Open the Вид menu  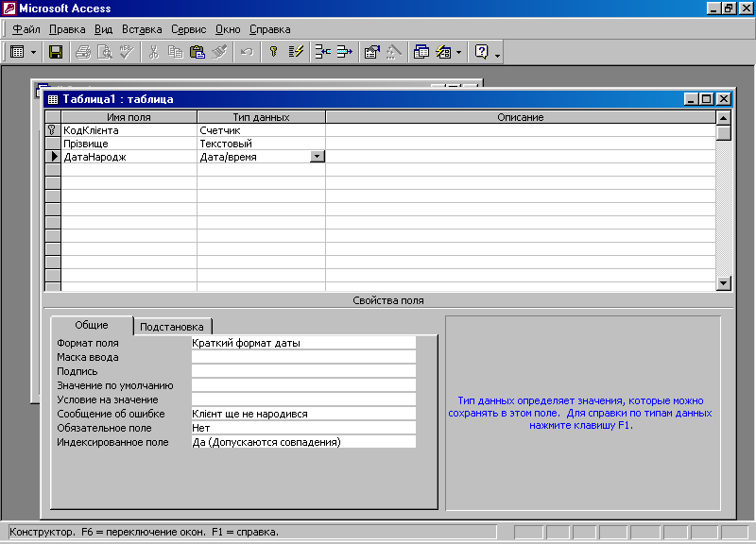click(x=103, y=29)
